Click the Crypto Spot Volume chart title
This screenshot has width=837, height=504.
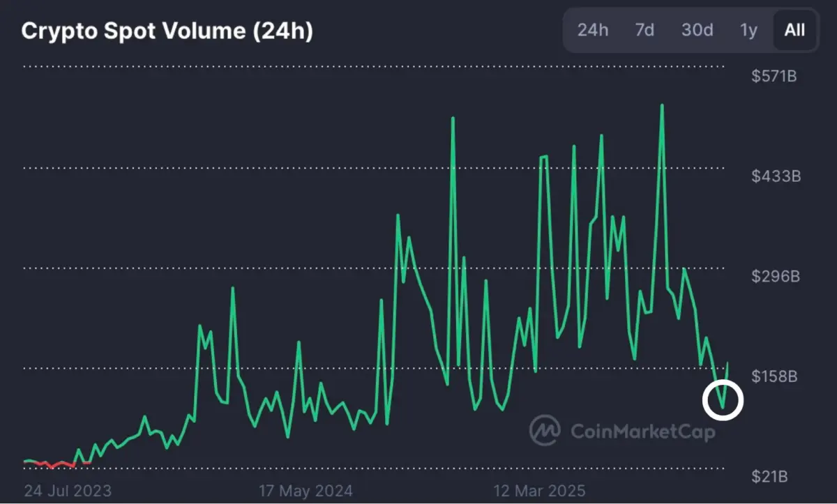click(167, 31)
